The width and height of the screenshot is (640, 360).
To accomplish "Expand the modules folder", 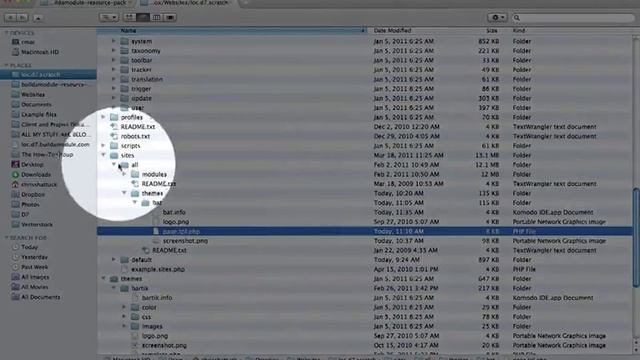I will pyautogui.click(x=124, y=174).
